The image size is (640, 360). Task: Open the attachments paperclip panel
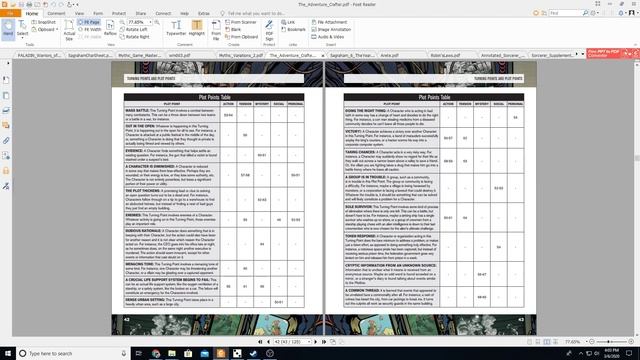(x=6, y=140)
